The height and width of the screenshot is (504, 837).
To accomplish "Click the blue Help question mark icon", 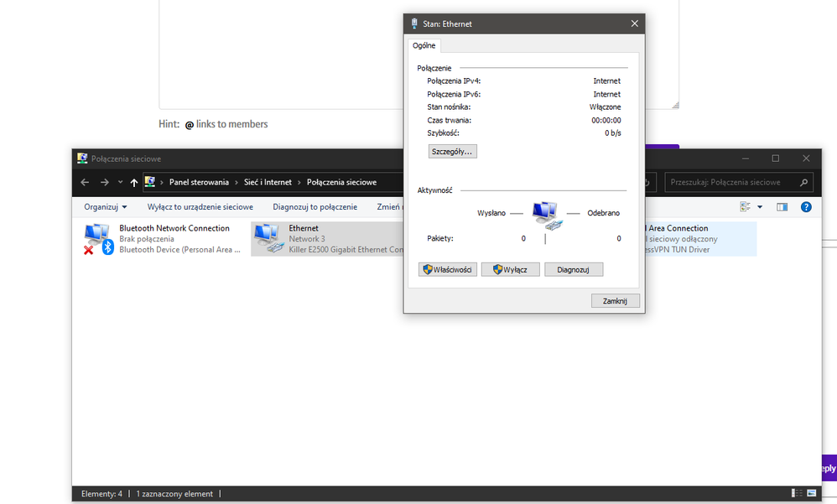I will (x=806, y=207).
